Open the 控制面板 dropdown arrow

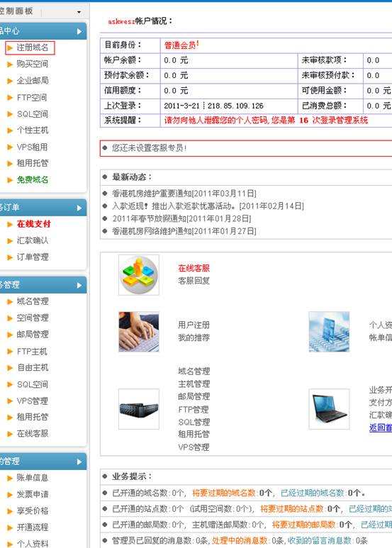(79, 12)
